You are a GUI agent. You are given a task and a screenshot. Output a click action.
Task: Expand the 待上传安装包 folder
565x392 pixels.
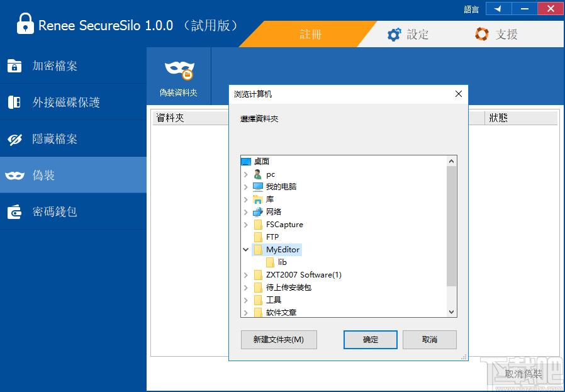[x=246, y=288]
